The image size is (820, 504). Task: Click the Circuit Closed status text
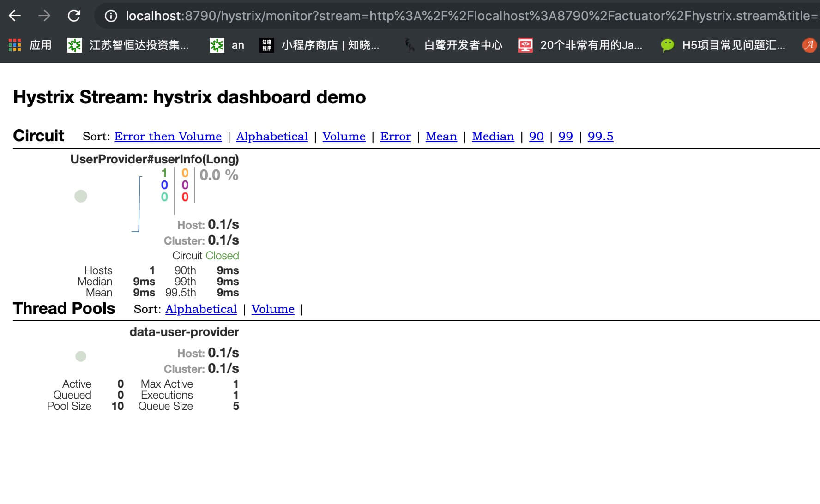tap(205, 256)
